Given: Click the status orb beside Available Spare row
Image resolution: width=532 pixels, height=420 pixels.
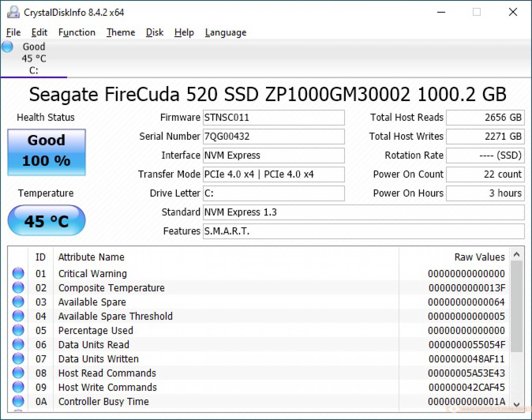Looking at the screenshot, I should (x=18, y=302).
